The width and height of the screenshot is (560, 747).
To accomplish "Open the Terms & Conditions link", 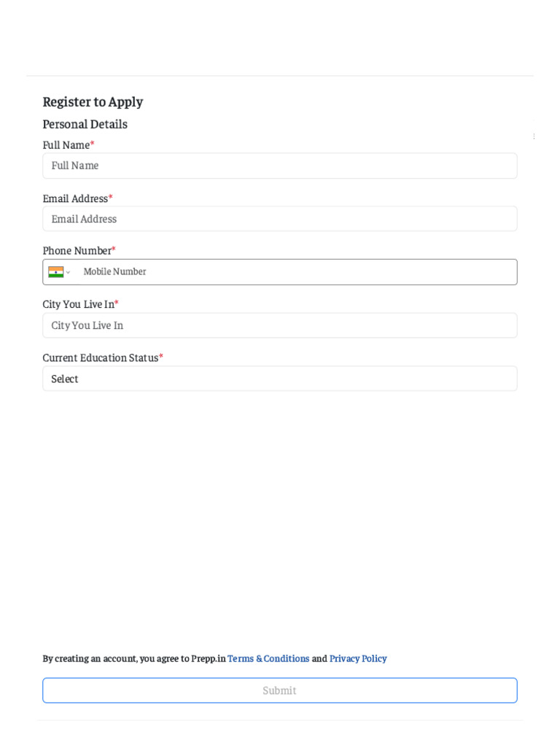I will [268, 658].
